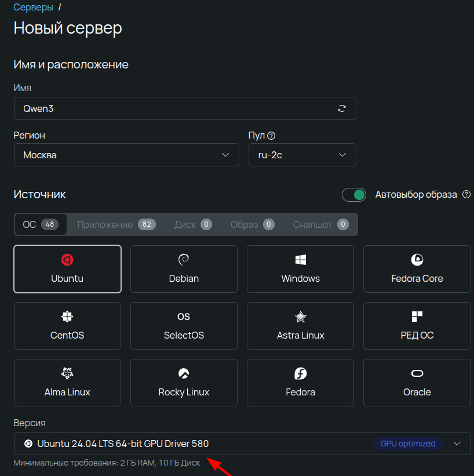This screenshot has width=474, height=476.
Task: Choose Windows as the OS
Action: [300, 268]
